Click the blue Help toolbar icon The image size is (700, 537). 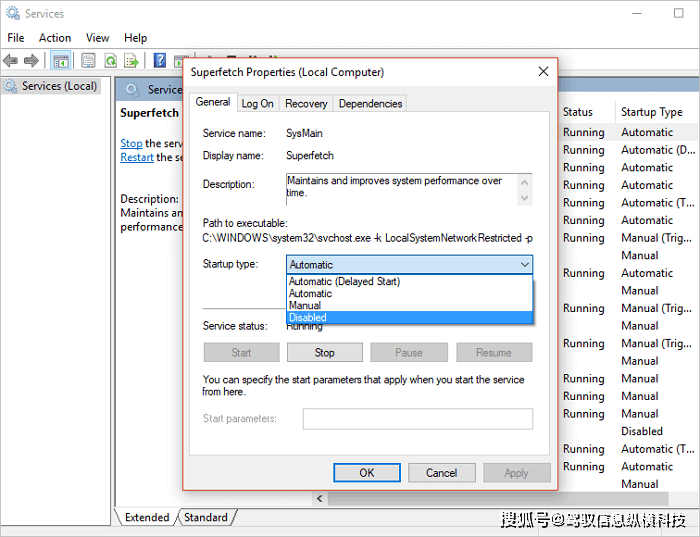(159, 61)
